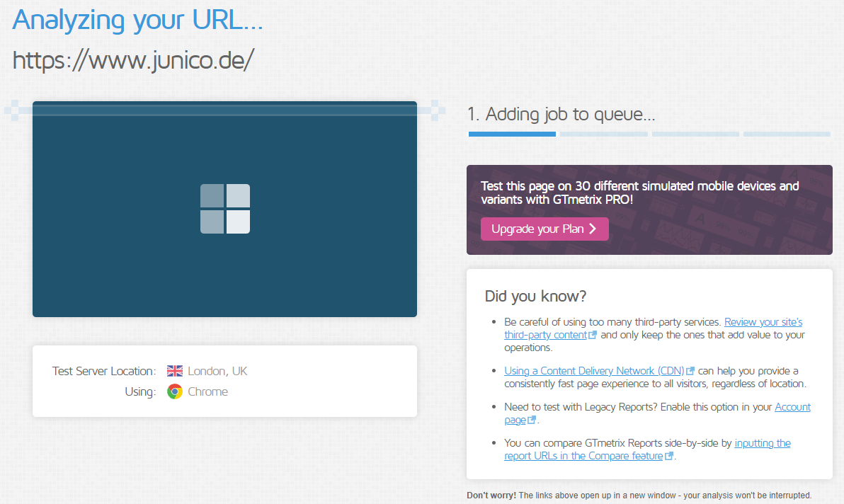Click the London, UK location text
The height and width of the screenshot is (504, 844).
(217, 371)
